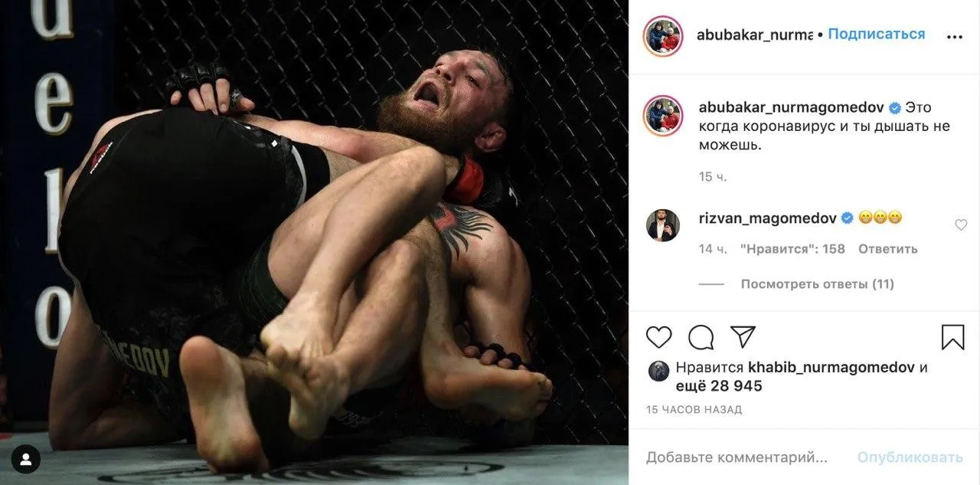Share post via paper plane icon
980x485 pixels.
743,337
